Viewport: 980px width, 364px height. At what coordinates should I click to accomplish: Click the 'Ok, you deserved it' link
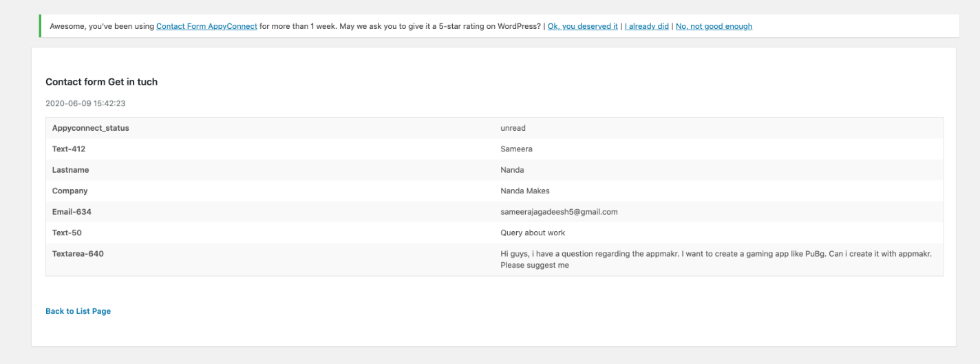(583, 26)
